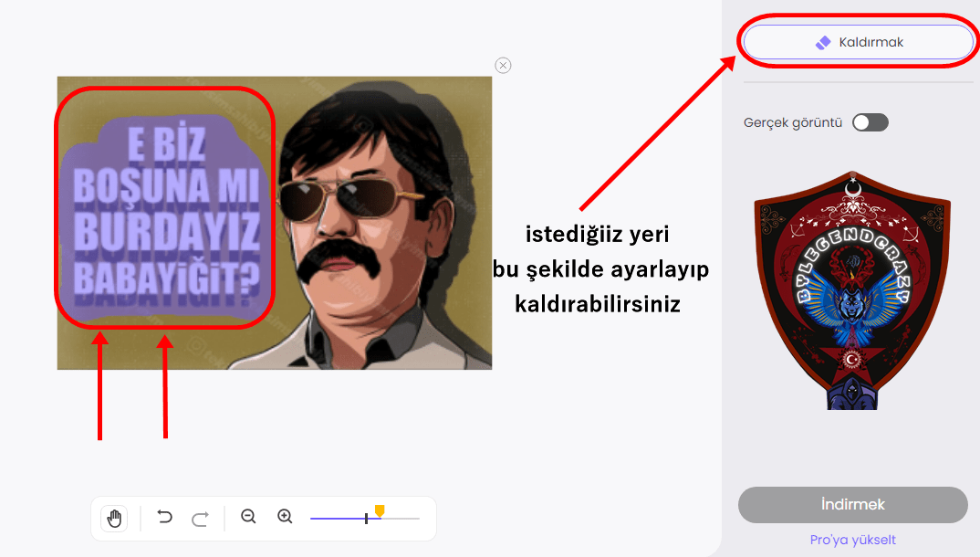Redo the brush stroke
The image size is (980, 557).
[x=200, y=519]
